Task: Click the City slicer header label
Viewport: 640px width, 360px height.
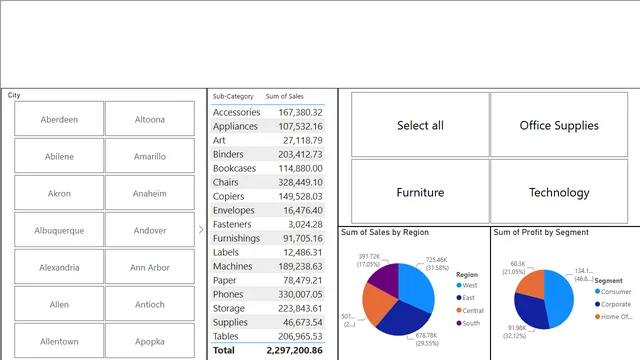Action: coord(14,95)
